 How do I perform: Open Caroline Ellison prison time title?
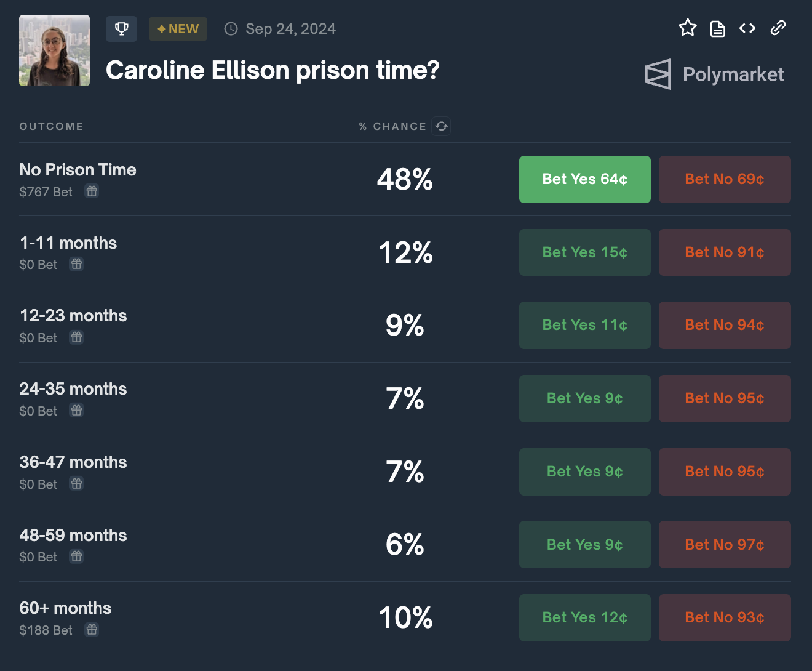[x=273, y=70]
